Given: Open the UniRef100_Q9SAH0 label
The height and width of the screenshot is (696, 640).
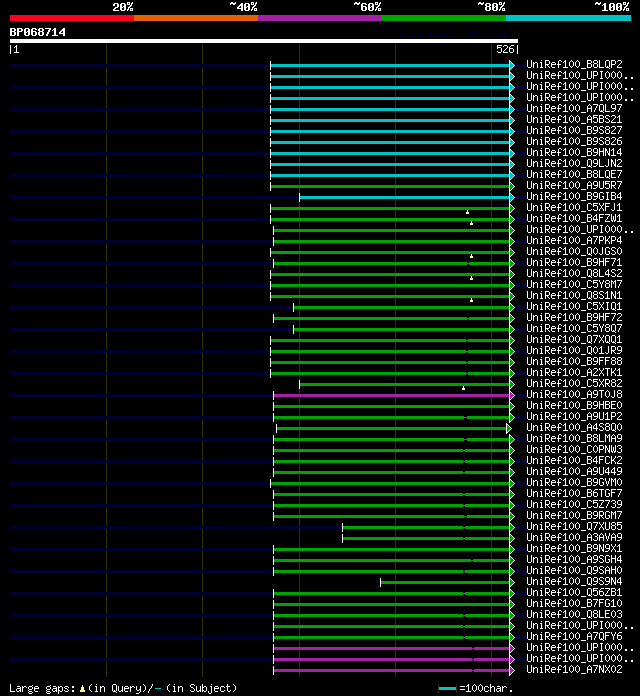Looking at the screenshot, I should point(574,571).
